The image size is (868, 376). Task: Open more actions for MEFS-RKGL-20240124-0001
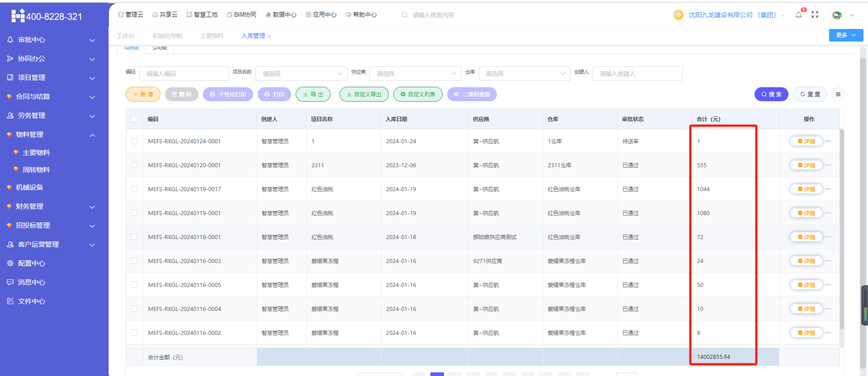click(x=828, y=141)
